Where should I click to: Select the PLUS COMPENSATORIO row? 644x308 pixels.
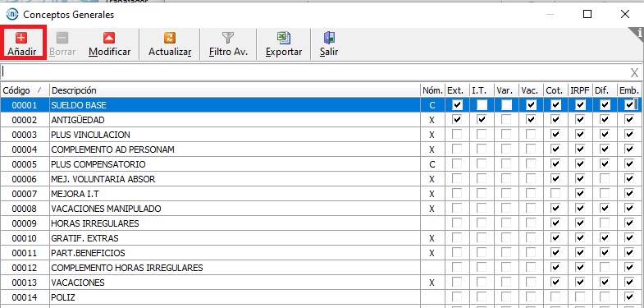(x=321, y=164)
